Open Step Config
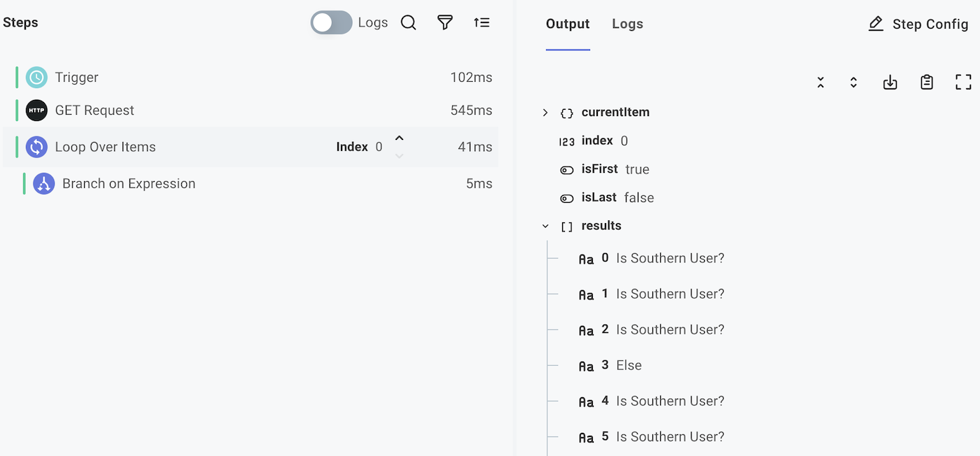Viewport: 980px width, 456px height. tap(918, 23)
